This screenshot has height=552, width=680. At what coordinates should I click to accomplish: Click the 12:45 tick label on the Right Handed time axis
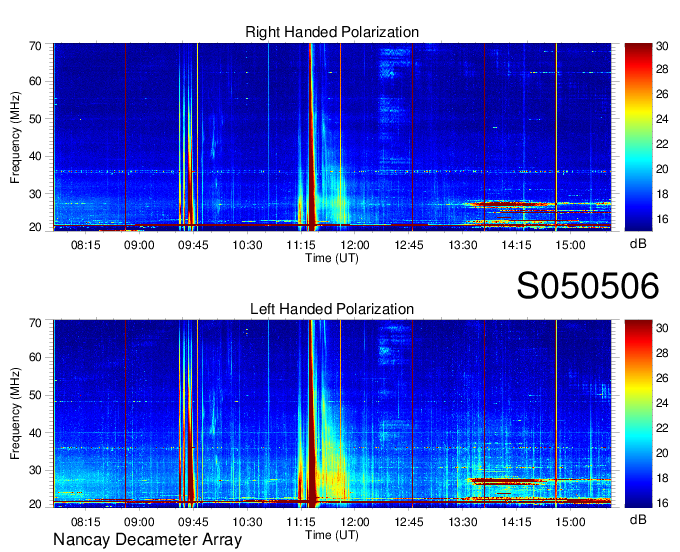click(409, 245)
